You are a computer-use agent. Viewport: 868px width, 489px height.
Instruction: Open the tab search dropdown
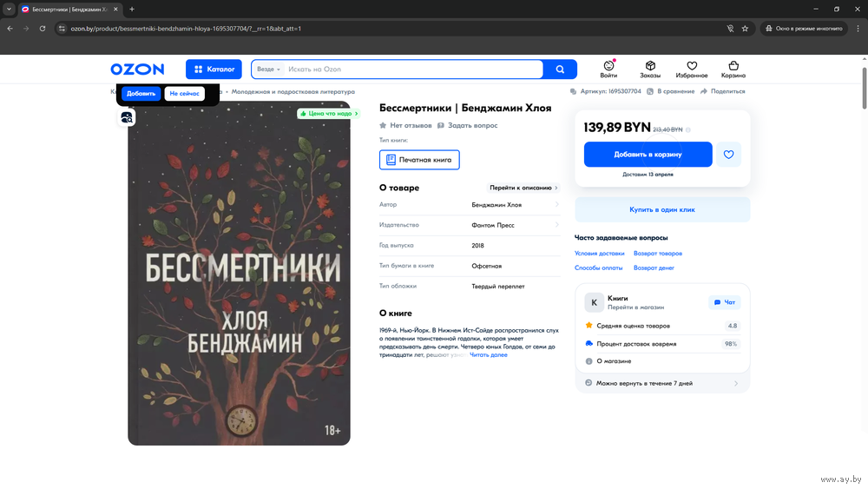pos(9,9)
